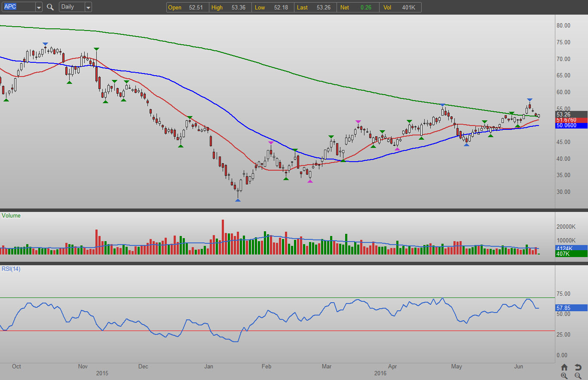Zoom in with the plus magnifier
Image resolution: width=588 pixels, height=380 pixels.
click(564, 376)
